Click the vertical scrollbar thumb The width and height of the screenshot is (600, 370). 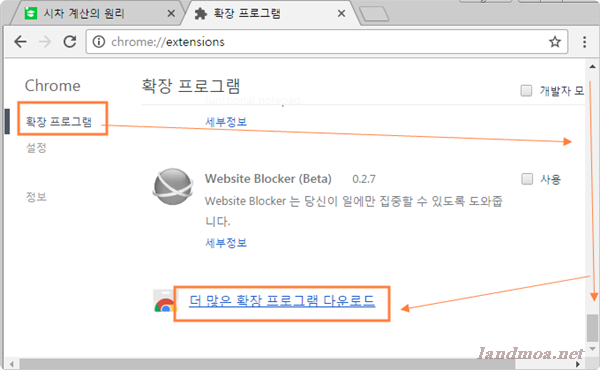click(592, 327)
